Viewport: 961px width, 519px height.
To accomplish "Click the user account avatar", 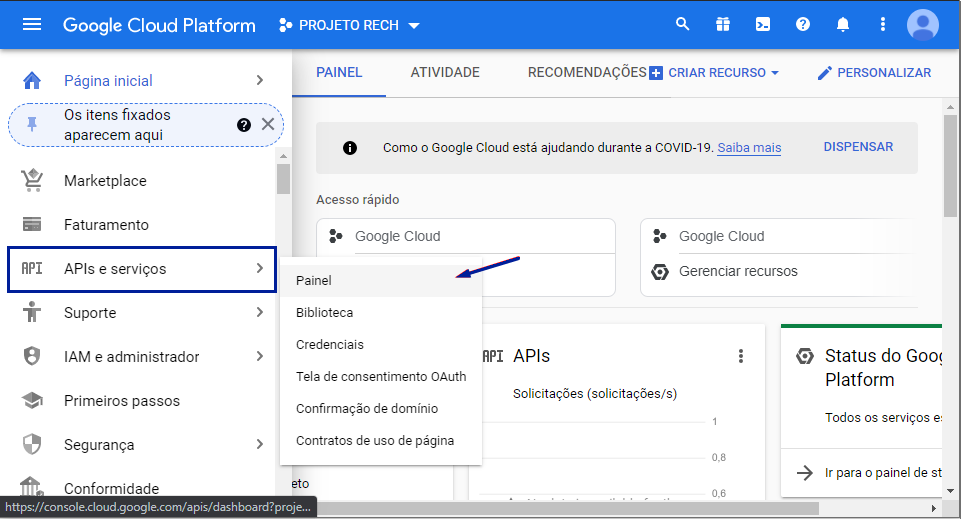I will [x=922, y=24].
